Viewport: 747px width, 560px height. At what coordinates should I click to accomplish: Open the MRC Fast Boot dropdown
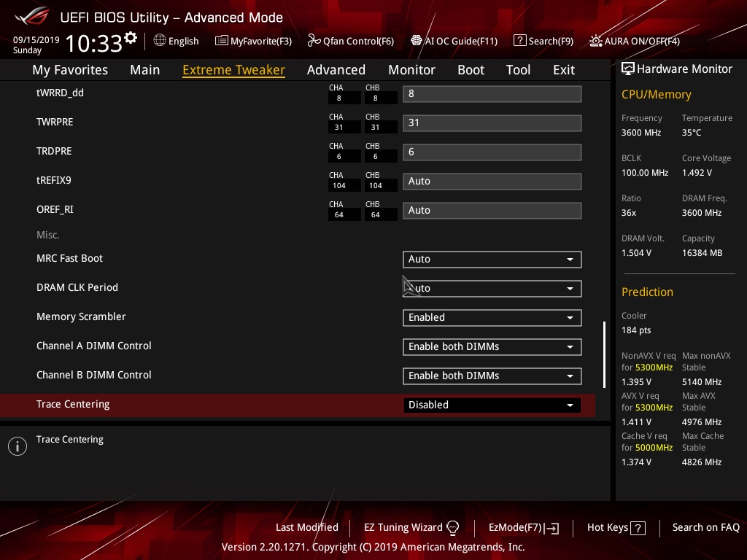pyautogui.click(x=492, y=259)
